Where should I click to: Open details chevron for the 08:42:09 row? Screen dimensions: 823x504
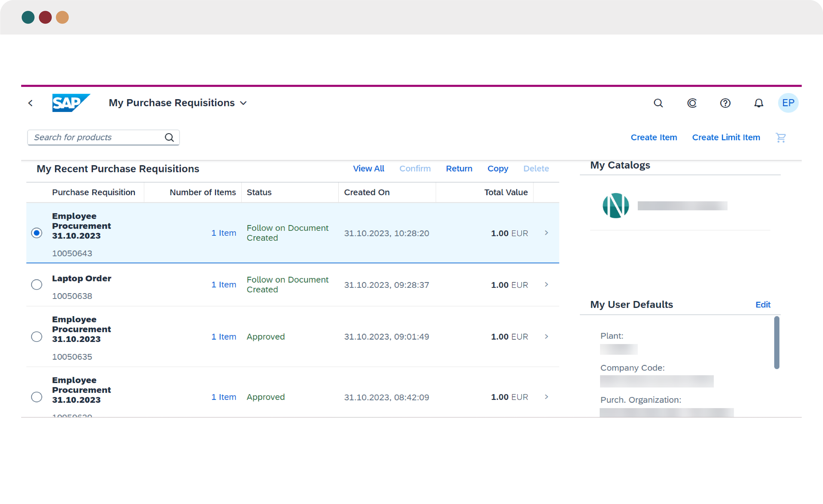546,397
